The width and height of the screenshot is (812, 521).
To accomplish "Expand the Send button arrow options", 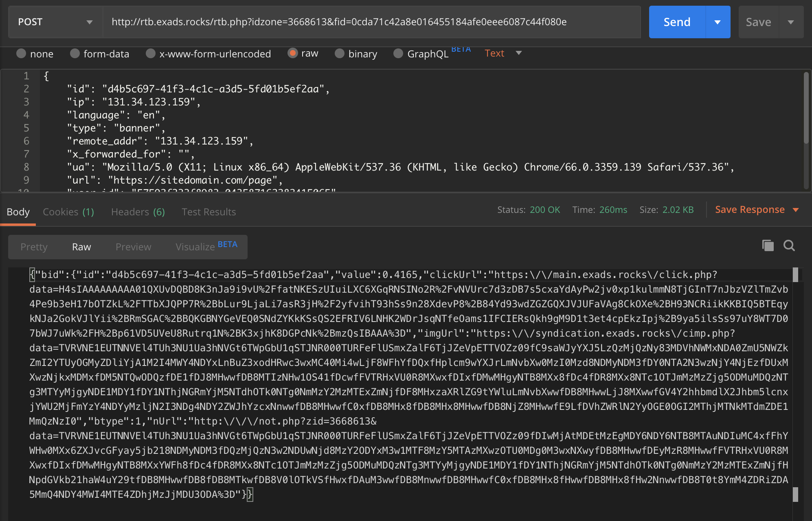I will 718,22.
